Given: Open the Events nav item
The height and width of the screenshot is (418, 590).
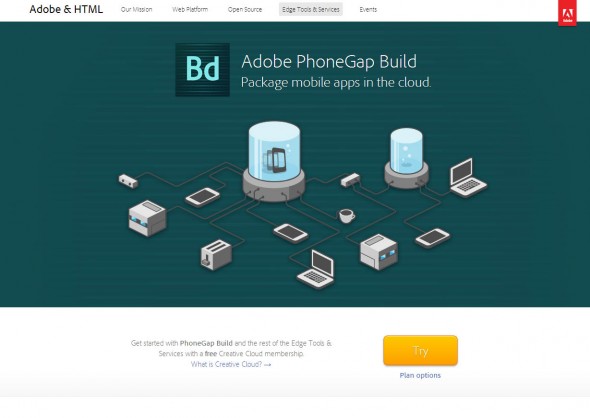Looking at the screenshot, I should [x=368, y=9].
